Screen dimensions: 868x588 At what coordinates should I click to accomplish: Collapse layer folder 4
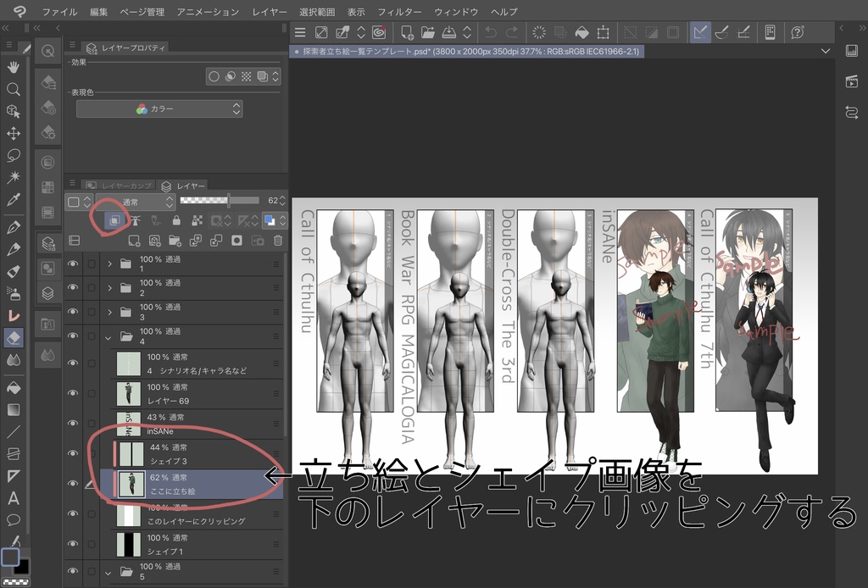click(x=108, y=336)
